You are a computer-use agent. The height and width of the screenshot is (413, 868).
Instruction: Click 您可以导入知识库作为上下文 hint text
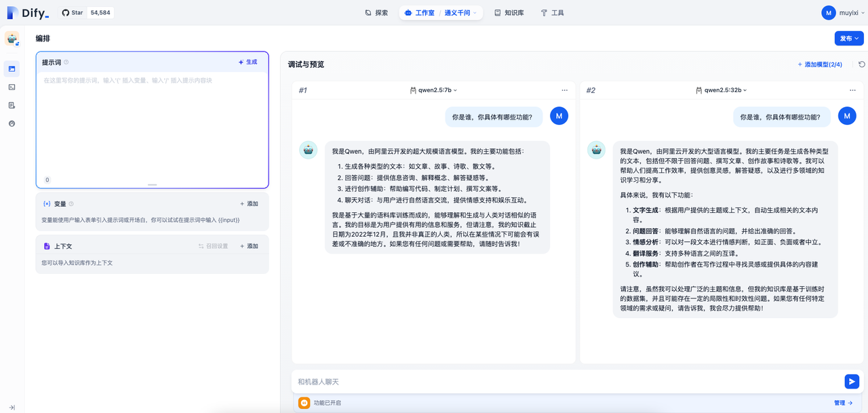77,262
